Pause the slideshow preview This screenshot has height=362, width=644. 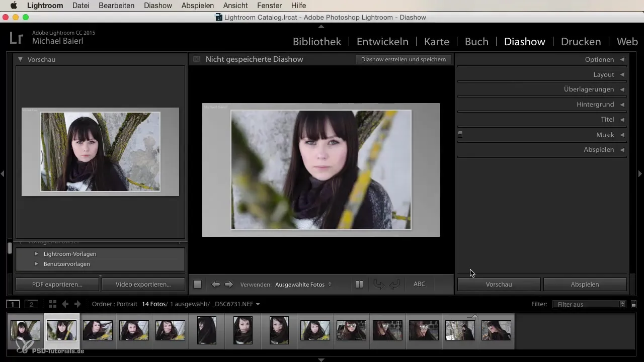pos(359,285)
